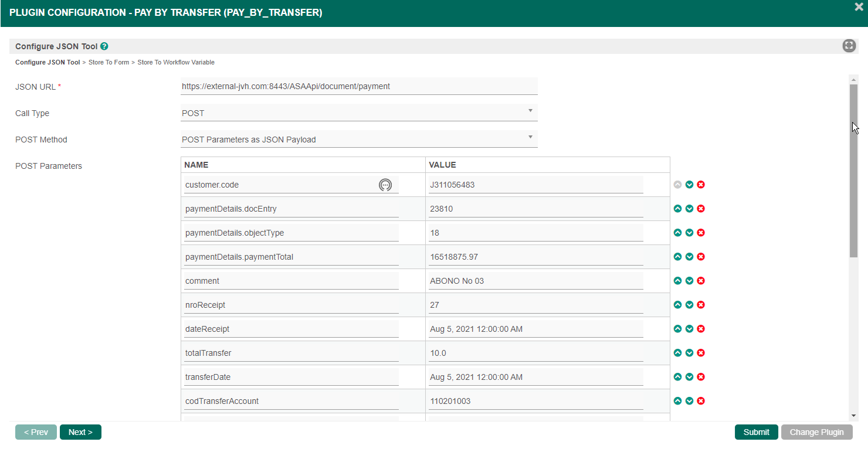Delete the customer.code parameter row

[x=701, y=185]
